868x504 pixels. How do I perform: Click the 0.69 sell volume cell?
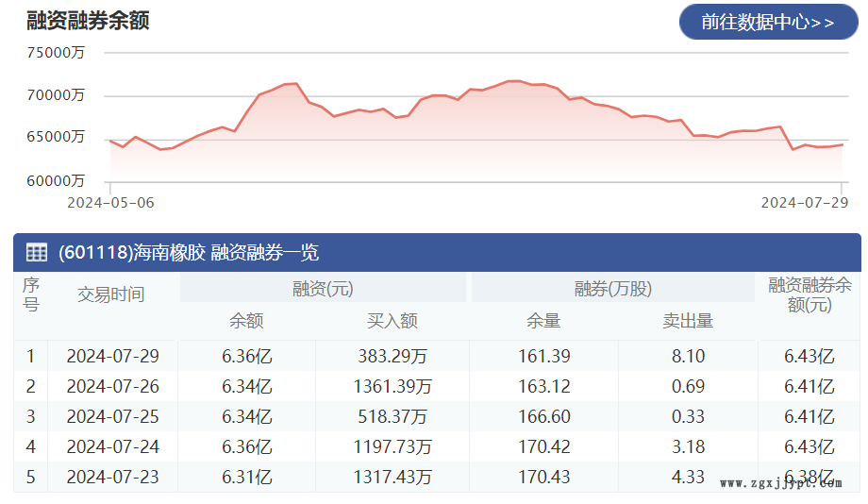pos(688,387)
